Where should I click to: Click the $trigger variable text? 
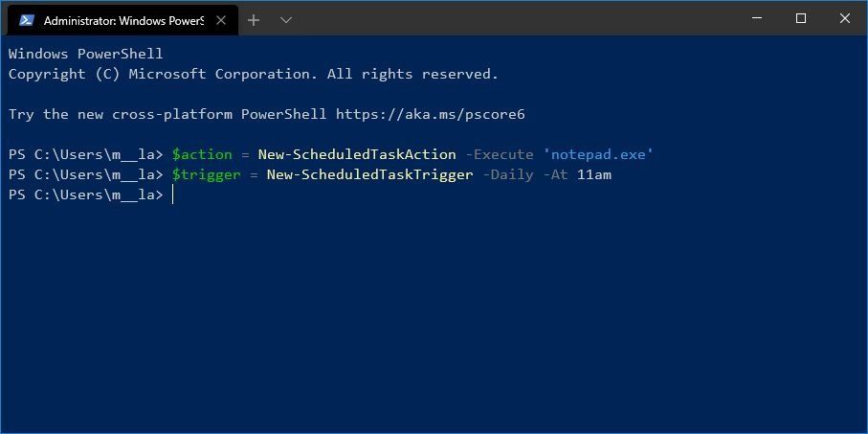pyautogui.click(x=206, y=174)
